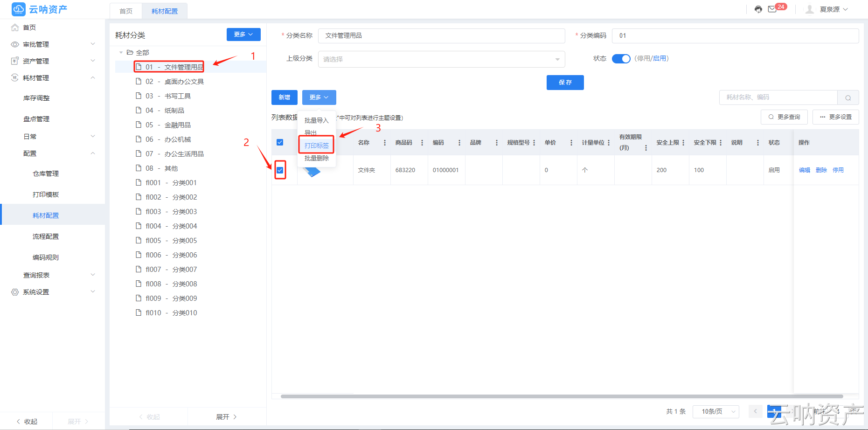Click the eye icon beside 审批管理
Viewport: 868px width, 430px height.
pos(15,44)
